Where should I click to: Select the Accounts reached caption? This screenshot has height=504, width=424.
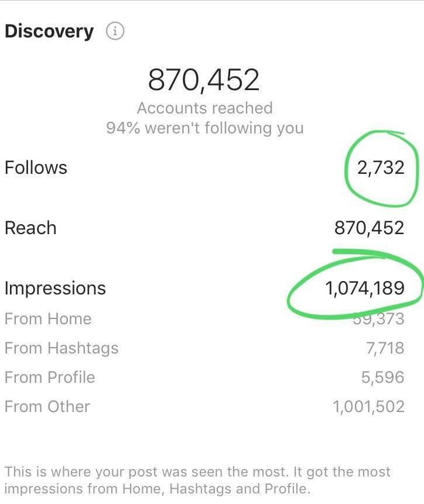coord(204,108)
